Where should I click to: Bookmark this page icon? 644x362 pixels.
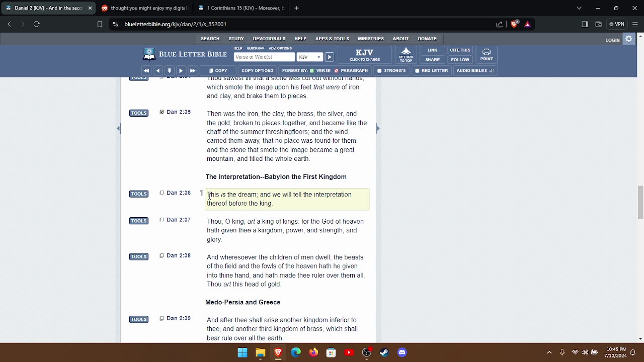tap(100, 24)
